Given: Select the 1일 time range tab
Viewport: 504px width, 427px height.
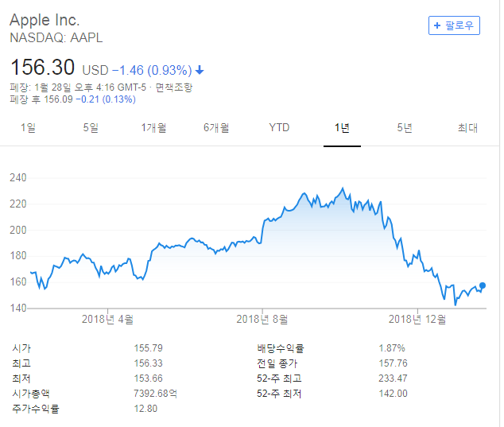Looking at the screenshot, I should (28, 127).
